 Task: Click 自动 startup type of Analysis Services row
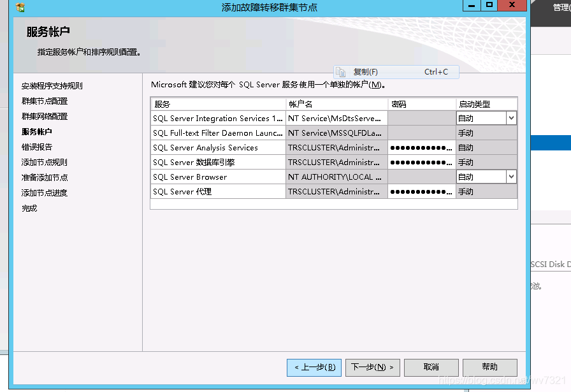486,147
